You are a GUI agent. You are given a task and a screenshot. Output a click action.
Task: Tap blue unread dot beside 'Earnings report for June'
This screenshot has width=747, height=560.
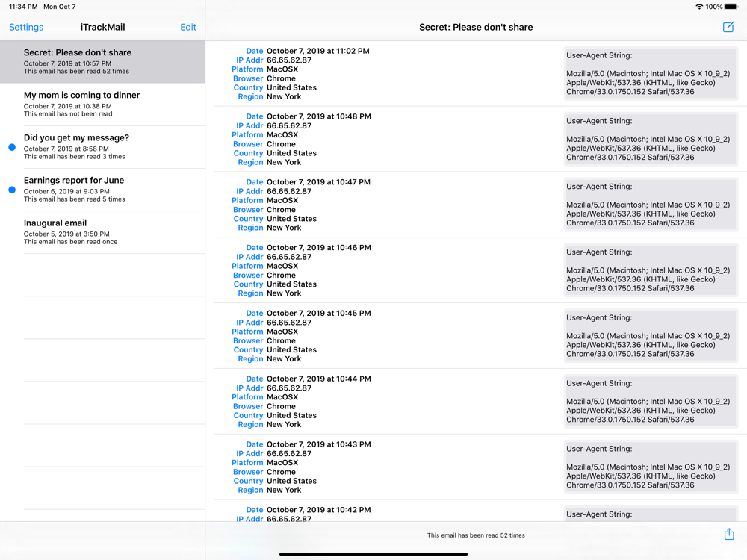(12, 190)
